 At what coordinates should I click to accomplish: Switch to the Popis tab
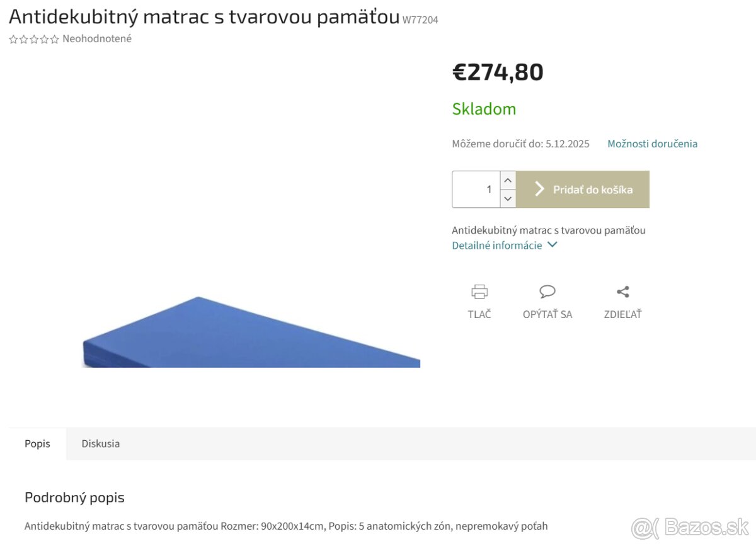[37, 444]
